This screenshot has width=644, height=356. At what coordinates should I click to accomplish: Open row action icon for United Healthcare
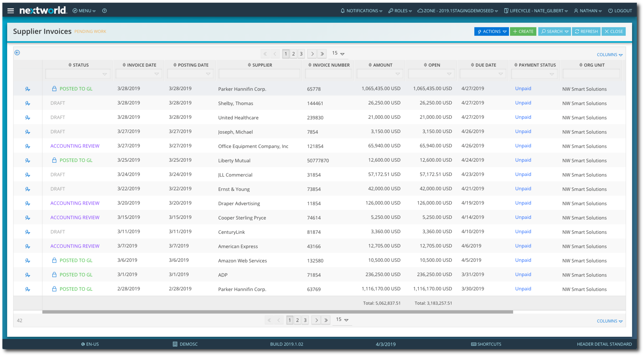tap(28, 118)
